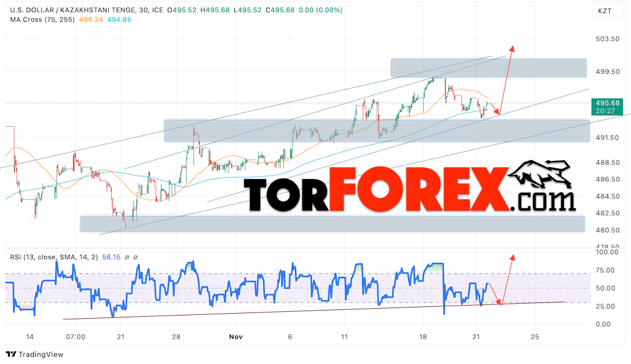Click the ø symbol right after 56.15

pyautogui.click(x=127, y=257)
